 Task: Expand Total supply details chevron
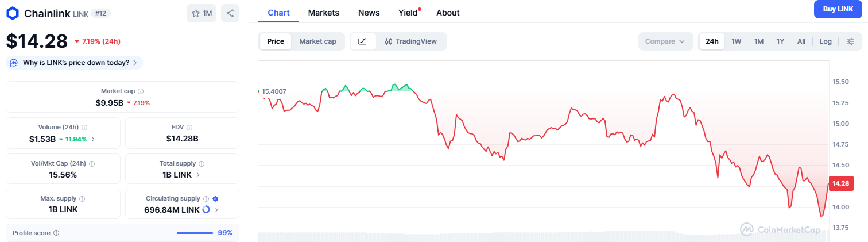click(198, 175)
